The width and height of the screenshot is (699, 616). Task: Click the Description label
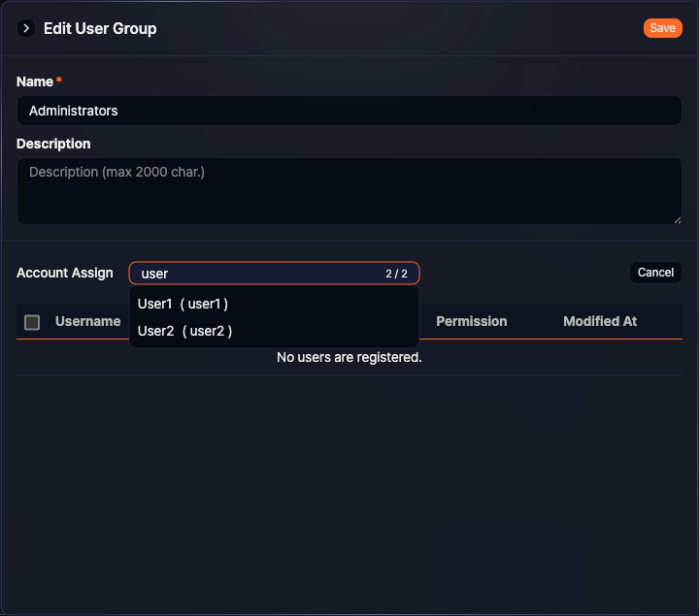pos(53,144)
